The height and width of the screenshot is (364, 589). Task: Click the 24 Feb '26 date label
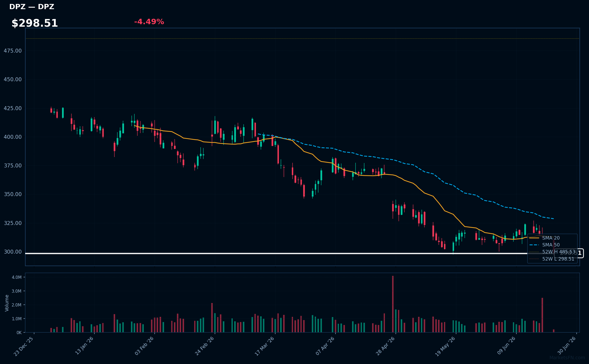pyautogui.click(x=204, y=346)
